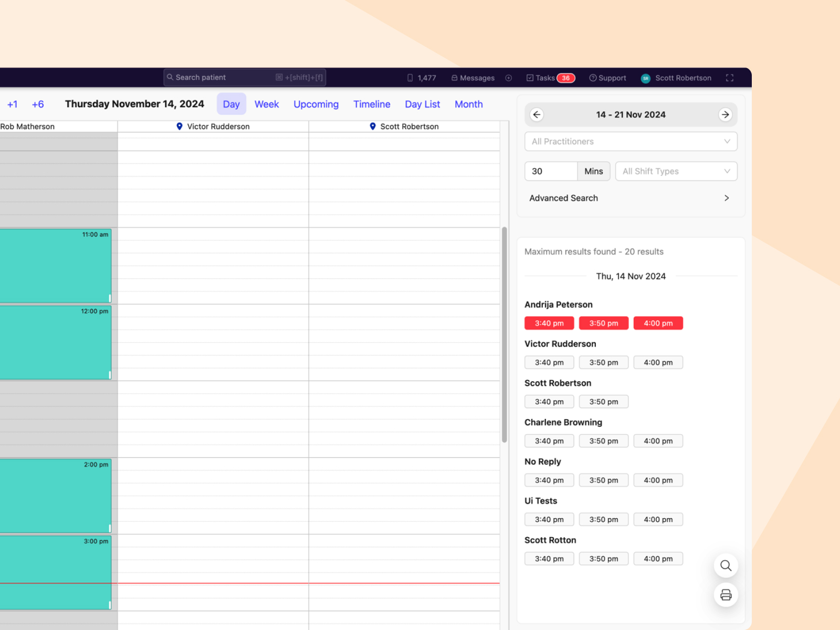Open the Mins unit selector
Screen dimensions: 840x630
click(x=594, y=171)
